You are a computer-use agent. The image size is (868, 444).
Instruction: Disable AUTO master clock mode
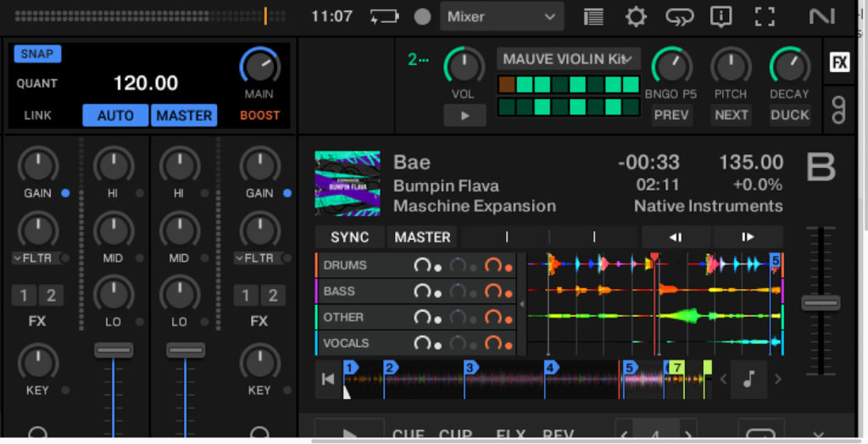coord(115,115)
